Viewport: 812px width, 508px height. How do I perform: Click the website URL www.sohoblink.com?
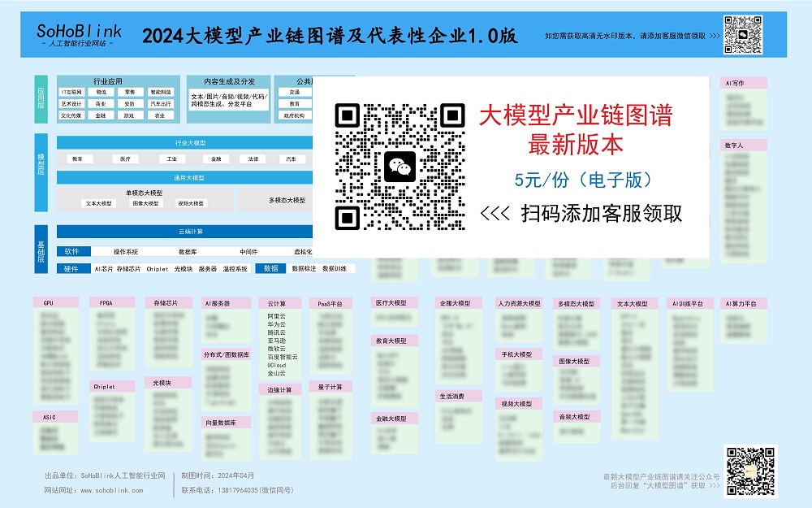click(112, 490)
